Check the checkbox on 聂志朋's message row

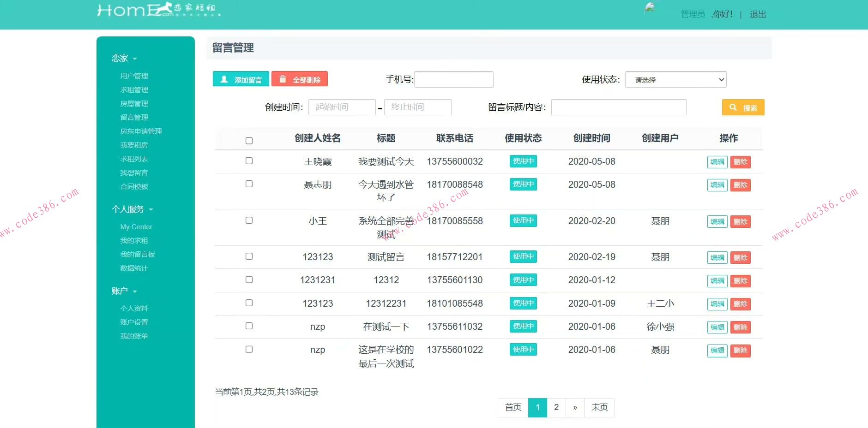pos(249,184)
